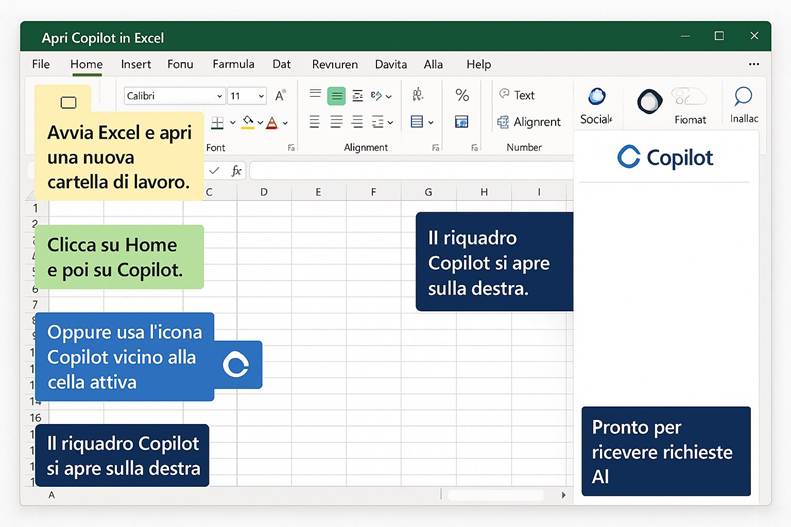The width and height of the screenshot is (791, 527).
Task: Click inside the formula bar input
Action: pos(411,171)
